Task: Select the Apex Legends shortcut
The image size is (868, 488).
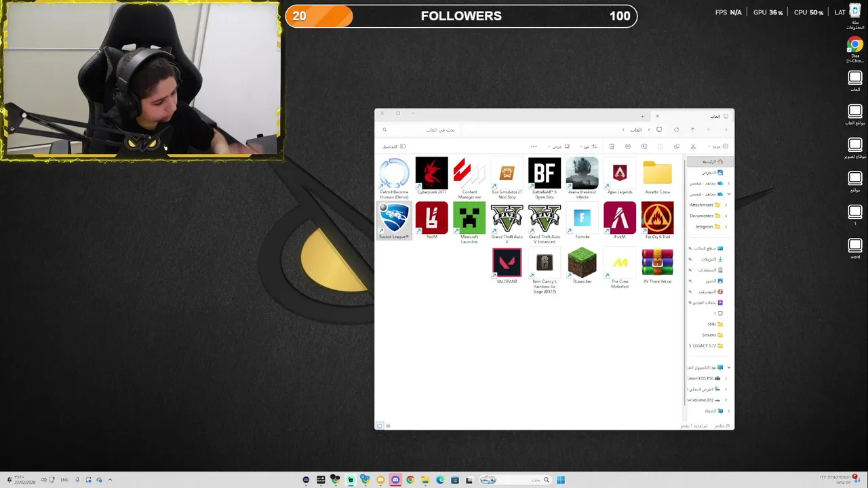Action: point(620,176)
